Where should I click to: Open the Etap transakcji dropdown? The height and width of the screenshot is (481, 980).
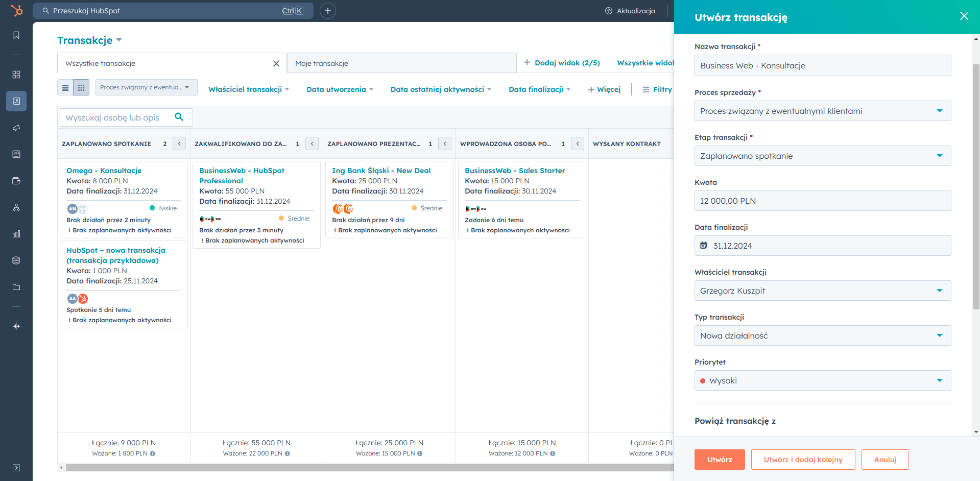[x=823, y=156]
